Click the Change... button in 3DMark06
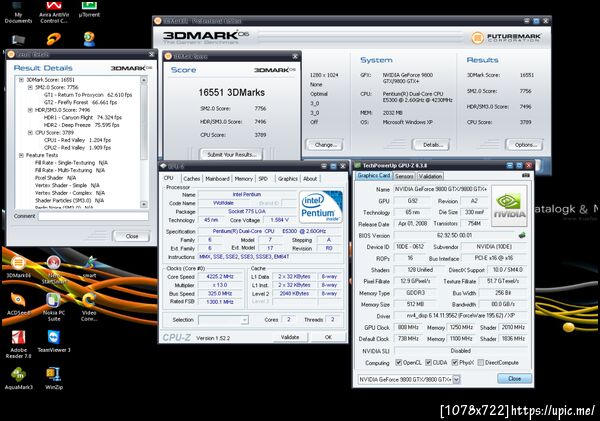The height and width of the screenshot is (421, 600). (325, 145)
